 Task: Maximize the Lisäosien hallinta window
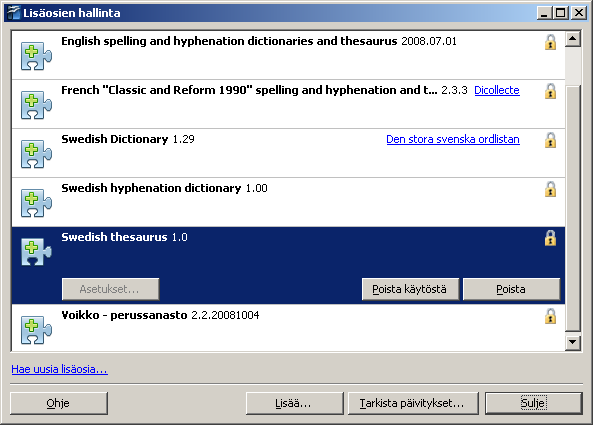click(x=560, y=13)
